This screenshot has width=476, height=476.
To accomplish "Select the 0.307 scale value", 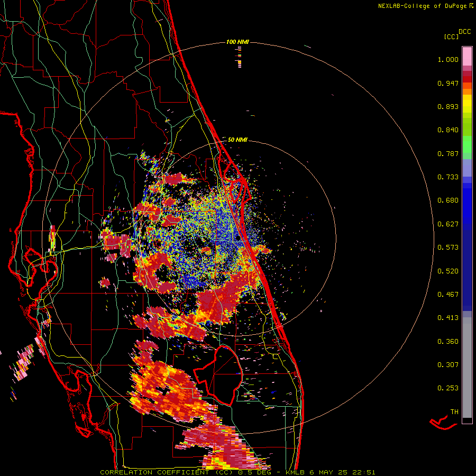I will [448, 365].
